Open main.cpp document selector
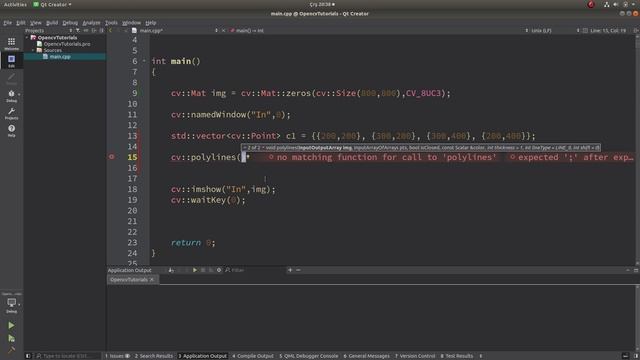Image resolution: width=640 pixels, height=360 pixels. coord(176,31)
